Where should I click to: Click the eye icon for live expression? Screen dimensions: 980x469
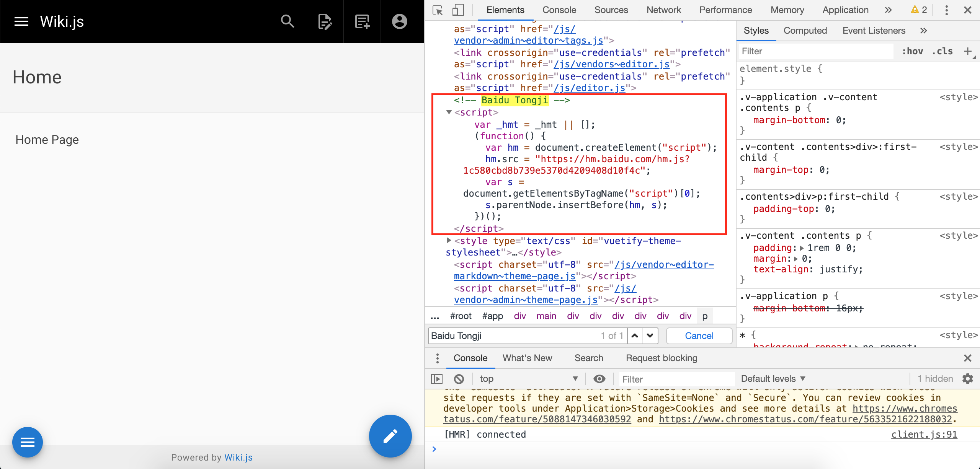coord(599,379)
